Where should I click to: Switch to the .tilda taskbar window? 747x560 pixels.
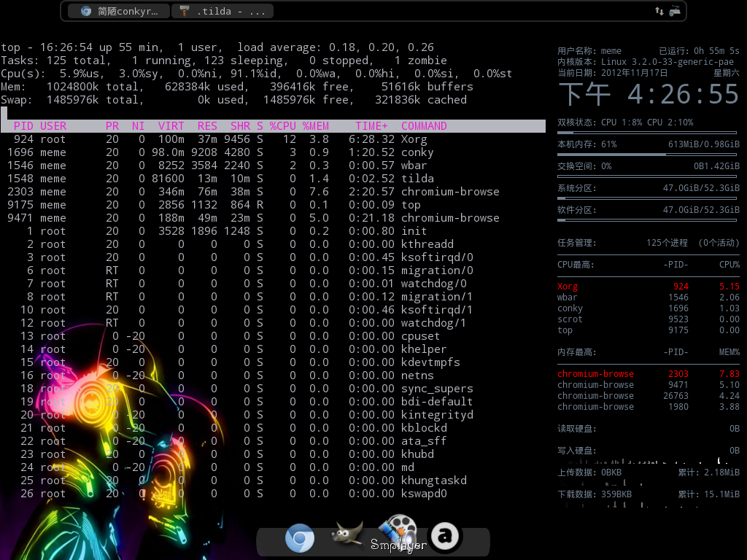pos(222,11)
